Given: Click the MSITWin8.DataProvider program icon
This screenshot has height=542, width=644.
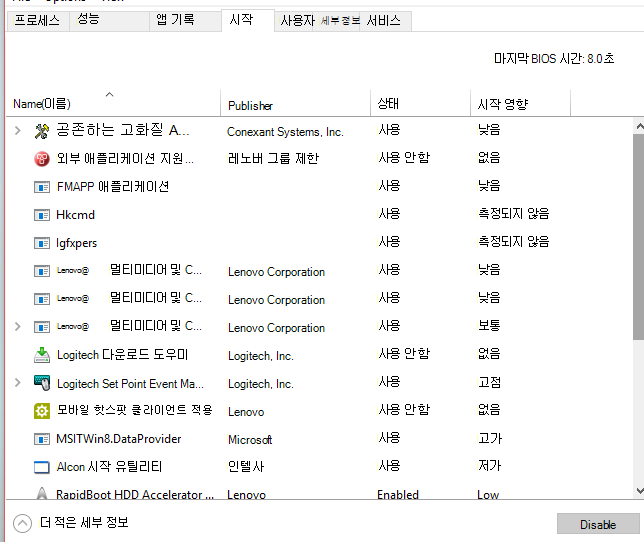Looking at the screenshot, I should coord(41,439).
